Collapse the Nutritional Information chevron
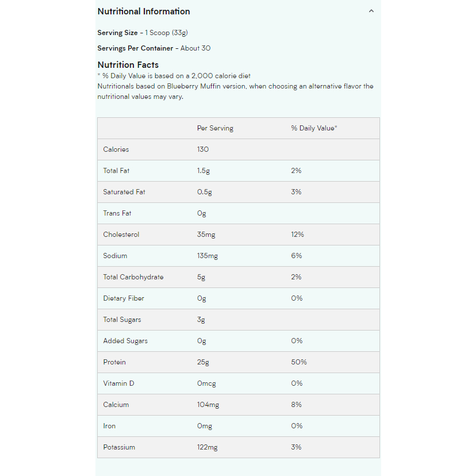 (x=371, y=11)
